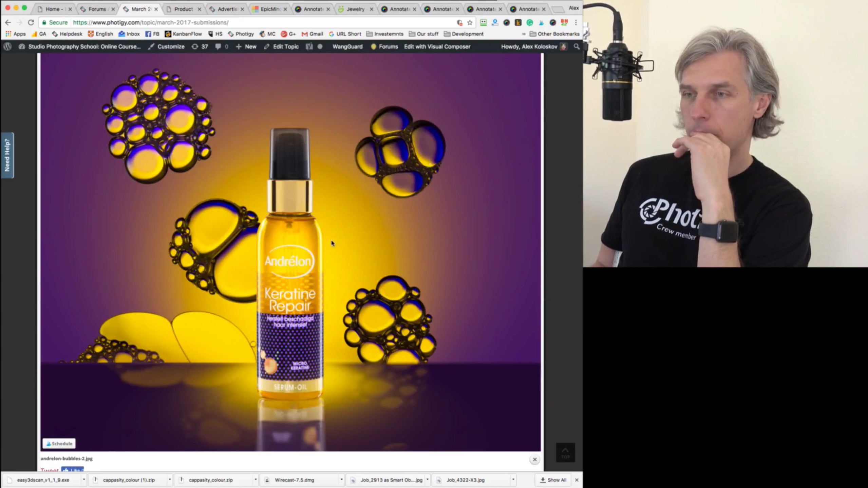The image size is (868, 488).
Task: Click Edit Topic in admin bar
Action: [x=281, y=46]
